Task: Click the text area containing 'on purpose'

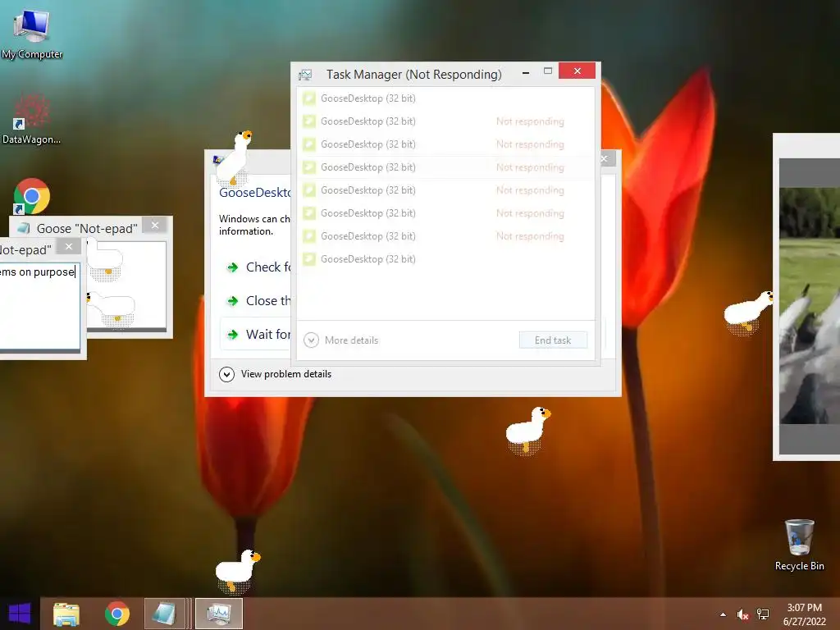Action: click(39, 305)
